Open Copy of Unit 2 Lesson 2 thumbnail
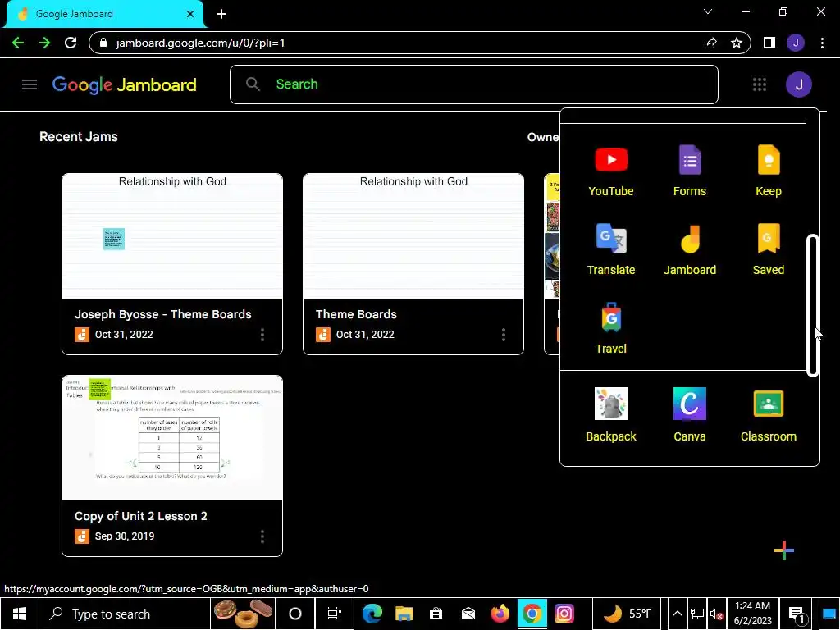 pyautogui.click(x=172, y=438)
